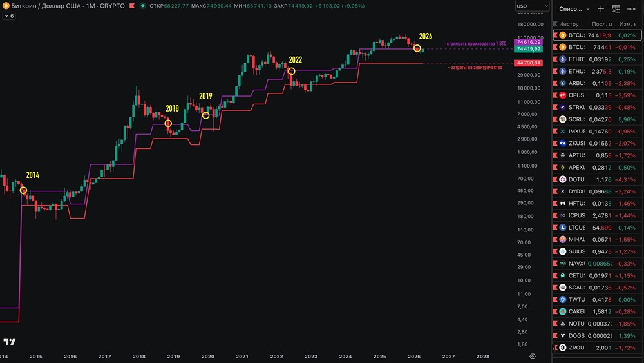Click the purple 74616,29 price label
Viewport: 644px width, 363px height.
tap(529, 42)
